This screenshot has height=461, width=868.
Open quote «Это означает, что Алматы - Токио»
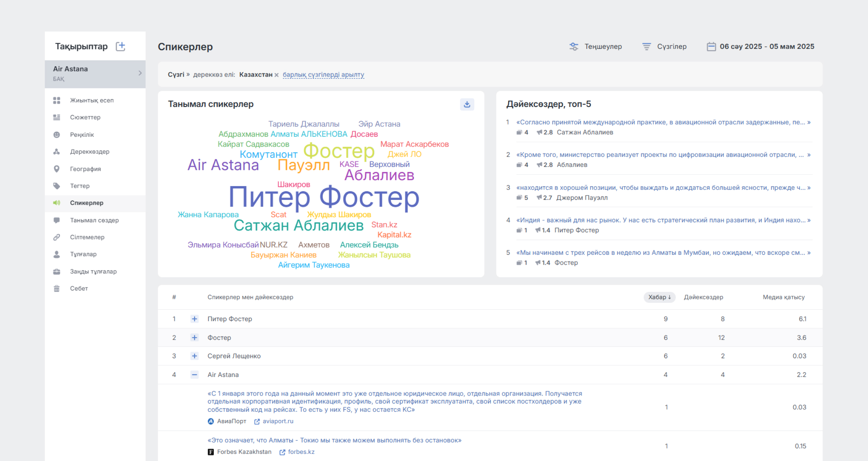(335, 440)
